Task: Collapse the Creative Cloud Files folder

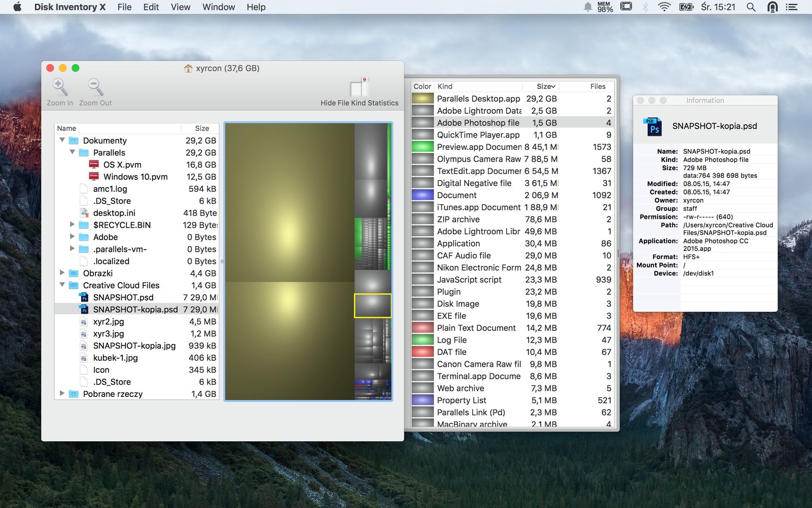Action: click(x=62, y=285)
